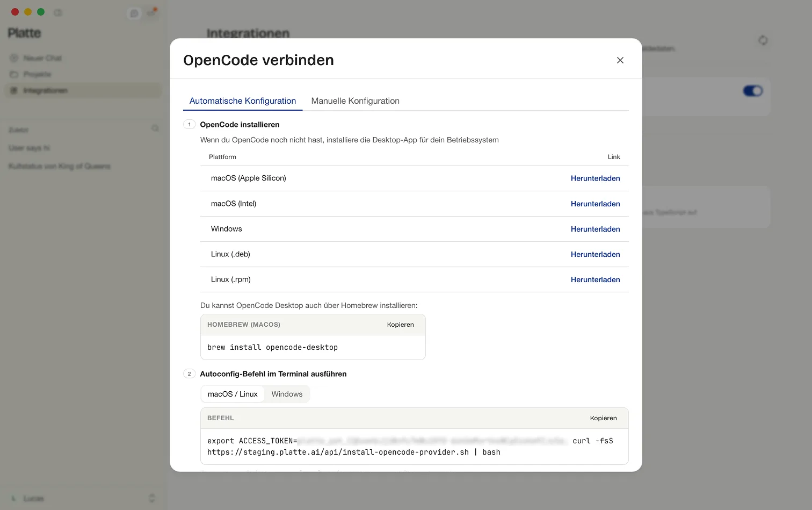Open the recent chat 'User says hi'
812x510 pixels.
pos(29,148)
